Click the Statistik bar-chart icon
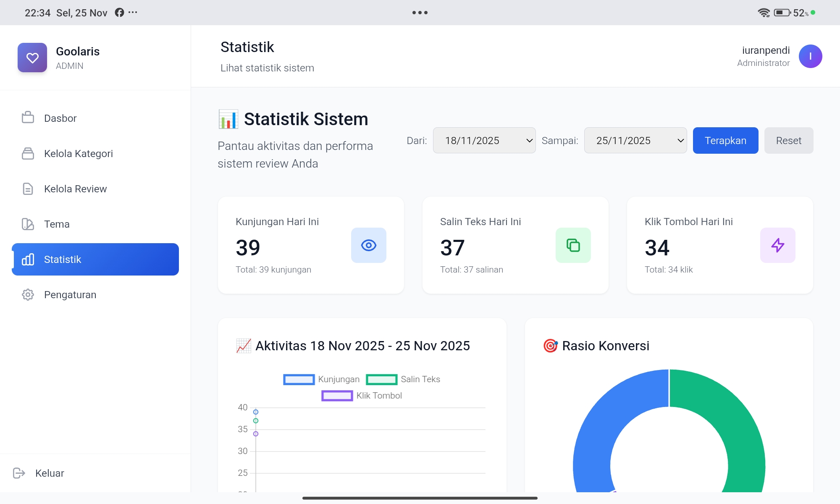 click(x=28, y=259)
